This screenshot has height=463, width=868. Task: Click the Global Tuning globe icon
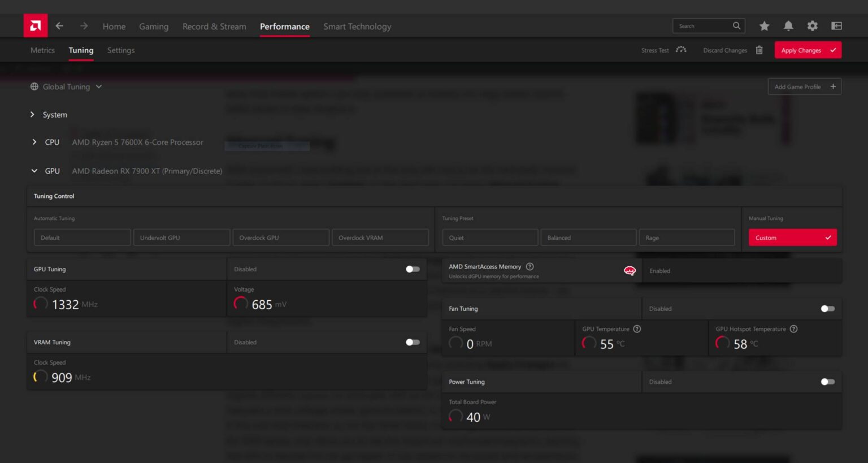pyautogui.click(x=34, y=86)
